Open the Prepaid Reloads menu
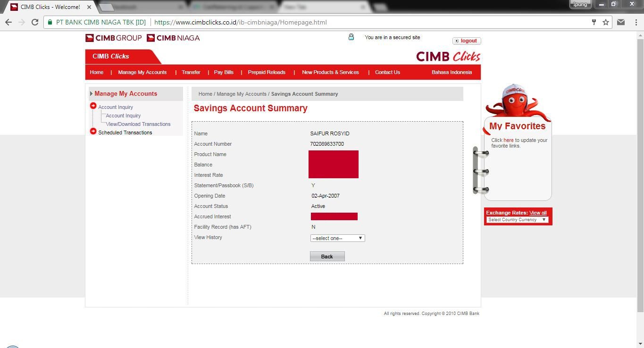 coord(267,72)
